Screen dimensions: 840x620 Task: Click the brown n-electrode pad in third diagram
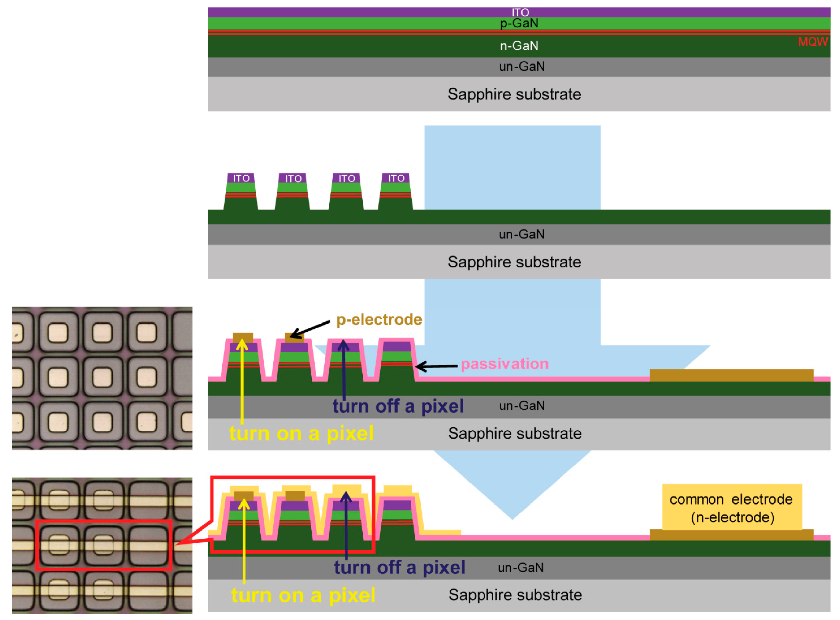pos(731,375)
